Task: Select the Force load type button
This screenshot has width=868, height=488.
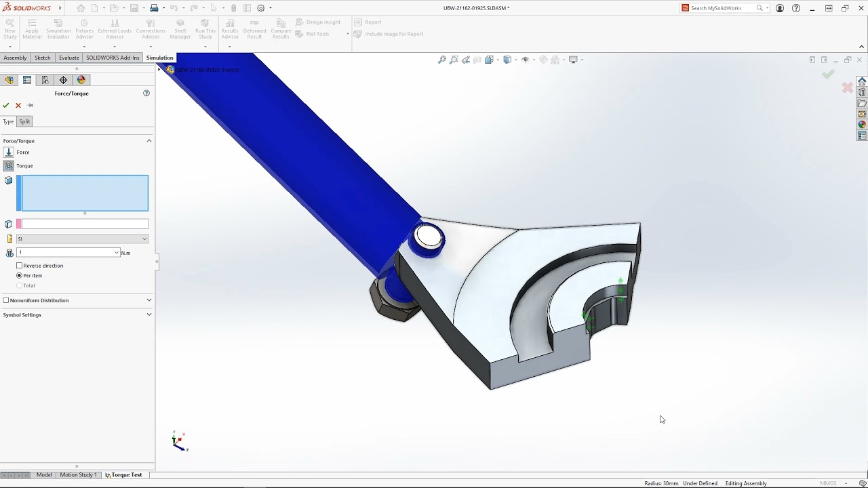Action: point(9,152)
